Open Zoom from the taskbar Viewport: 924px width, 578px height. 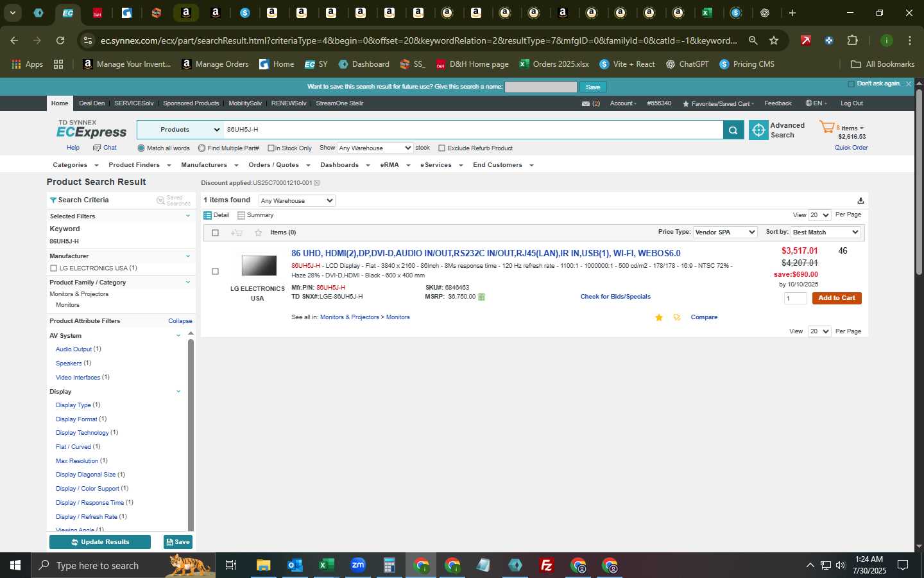pyautogui.click(x=358, y=565)
